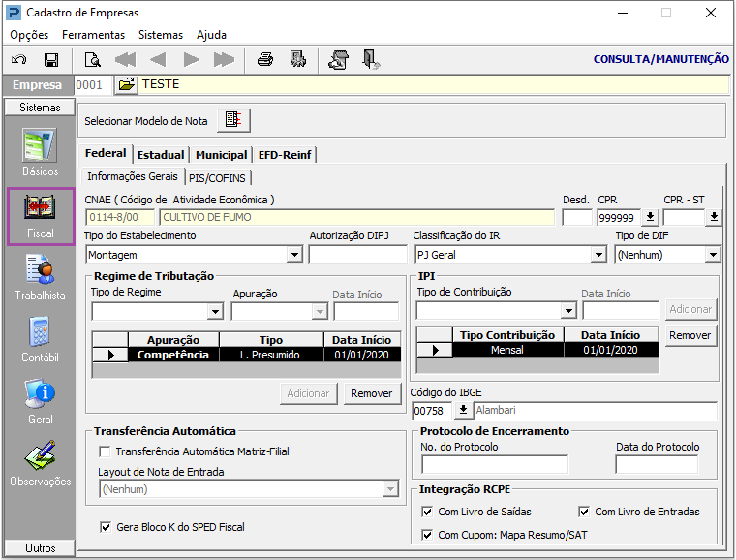Click IBGE code field 00758

tap(432, 410)
